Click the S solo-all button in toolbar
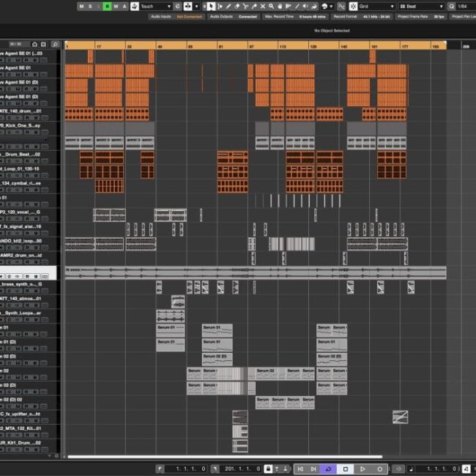476x476 pixels. pos(90,6)
